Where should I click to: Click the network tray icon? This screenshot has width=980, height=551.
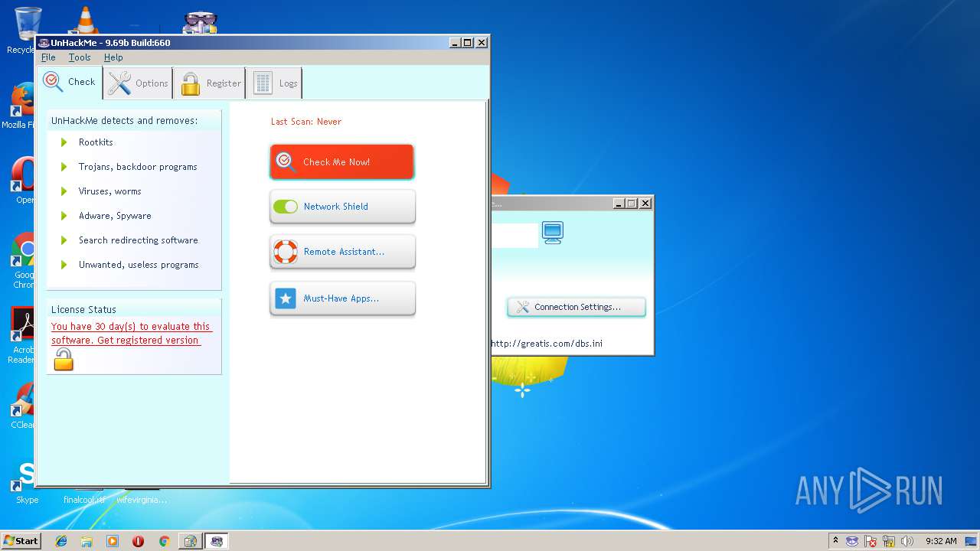pos(889,541)
